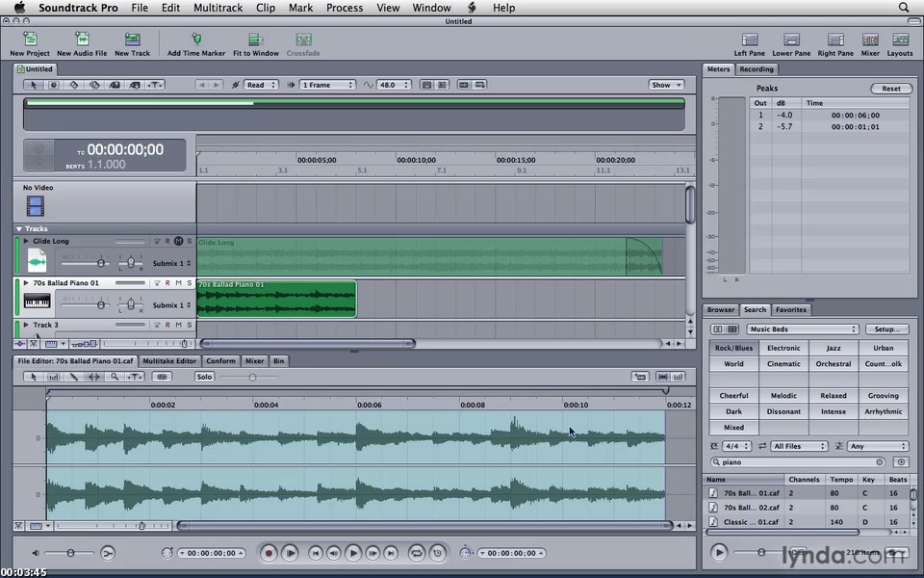Mute the 70s Ballad Piano 01 track
Screen dimensions: 924x578
[x=179, y=283]
